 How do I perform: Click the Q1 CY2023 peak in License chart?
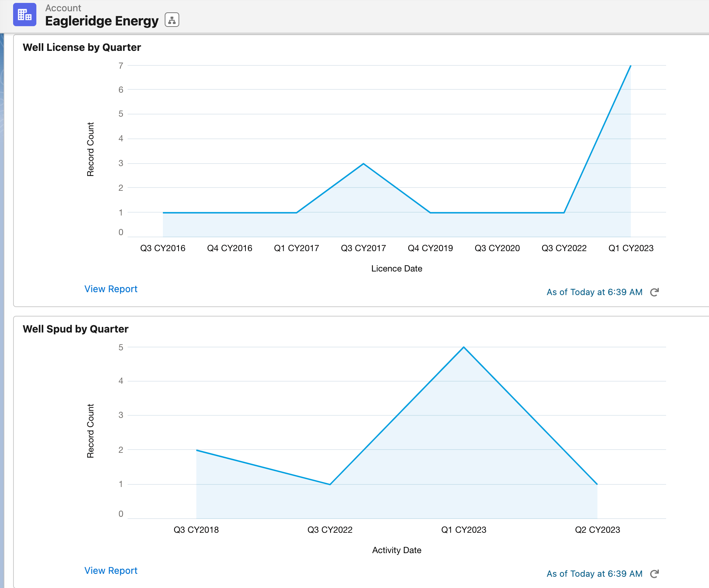coord(630,66)
